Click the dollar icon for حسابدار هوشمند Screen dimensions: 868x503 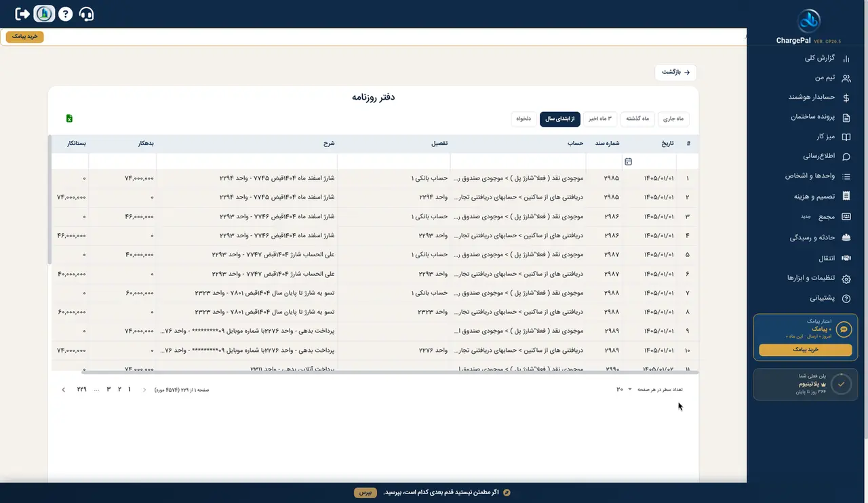(846, 98)
